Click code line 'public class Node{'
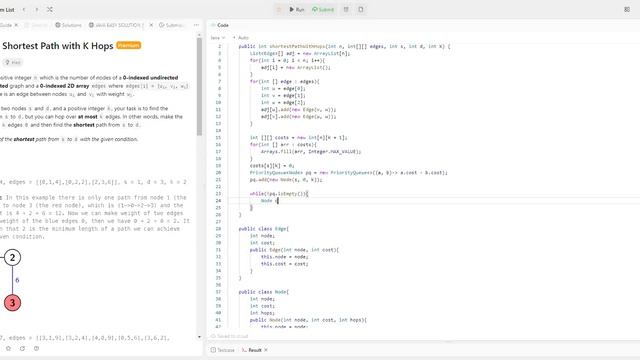Screen dimensions: 640x360 (x=264, y=292)
